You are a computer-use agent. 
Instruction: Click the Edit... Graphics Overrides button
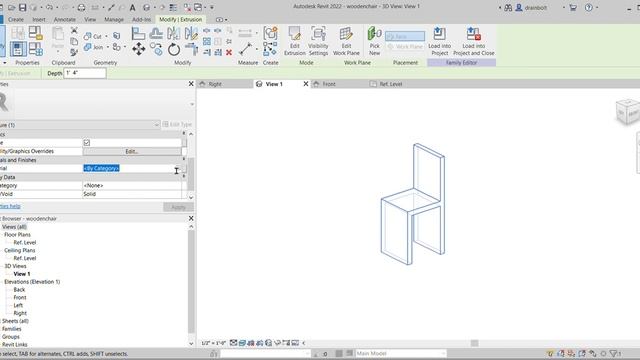(x=131, y=151)
